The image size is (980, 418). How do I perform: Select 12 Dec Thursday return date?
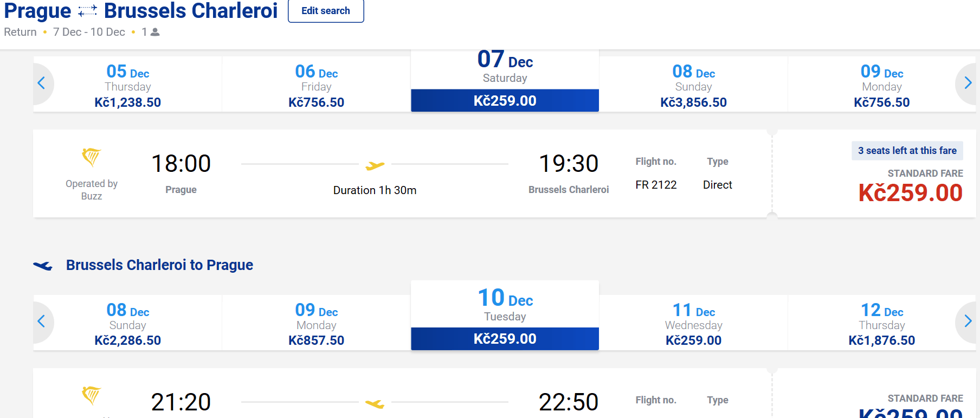pyautogui.click(x=881, y=324)
